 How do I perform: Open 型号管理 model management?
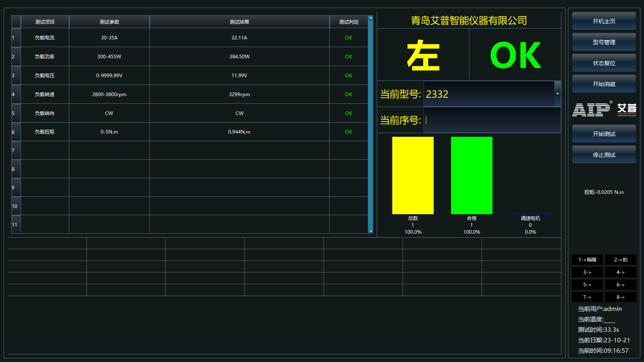pos(604,42)
